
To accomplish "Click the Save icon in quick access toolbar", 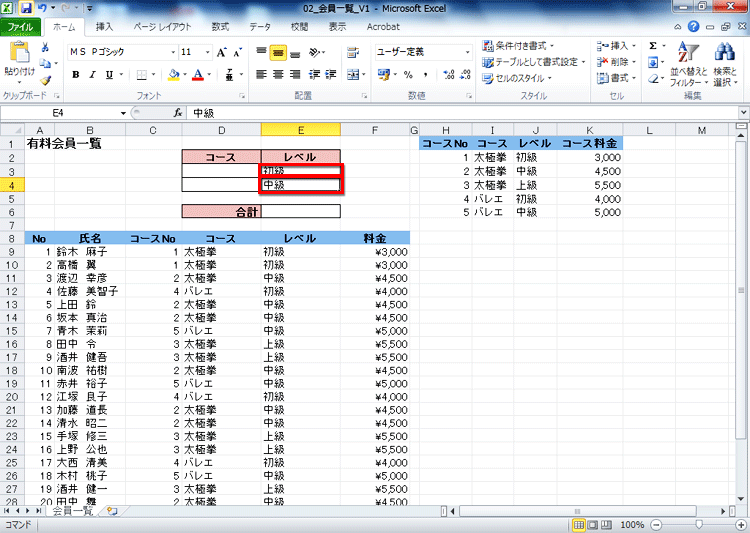I will pyautogui.click(x=26, y=8).
